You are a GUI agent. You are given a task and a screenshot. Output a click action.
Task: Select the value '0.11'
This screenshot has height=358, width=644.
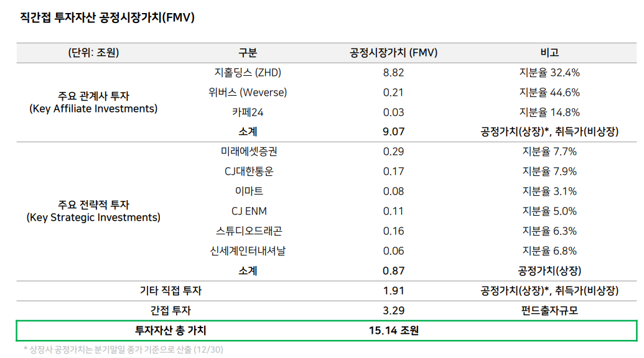click(393, 211)
